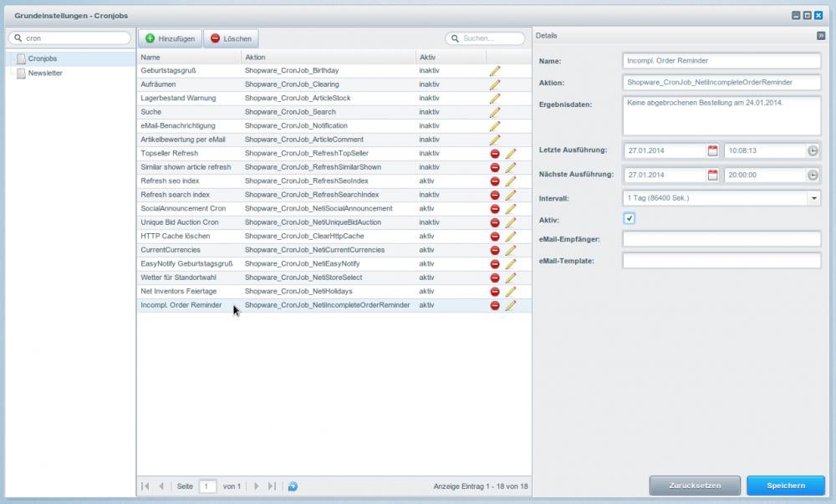
Task: Maximize the Grundeinstellungen window
Action: (808, 15)
